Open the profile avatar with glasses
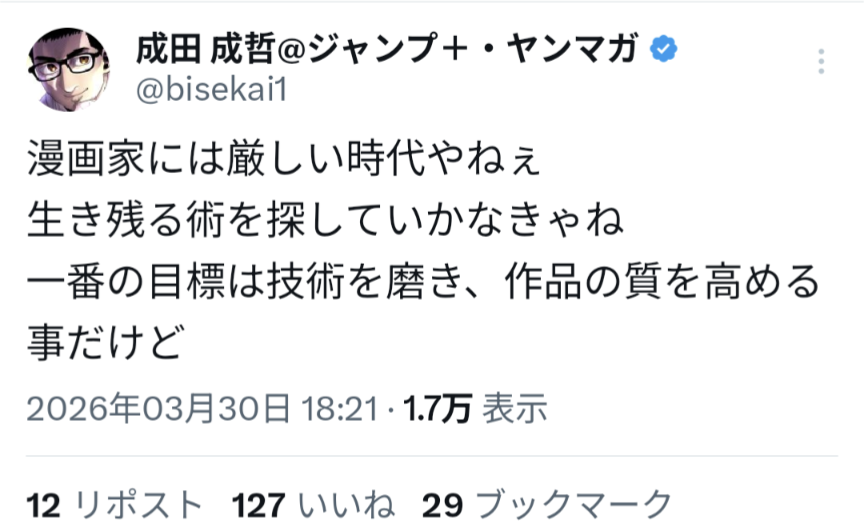The height and width of the screenshot is (532, 864). [x=69, y=69]
